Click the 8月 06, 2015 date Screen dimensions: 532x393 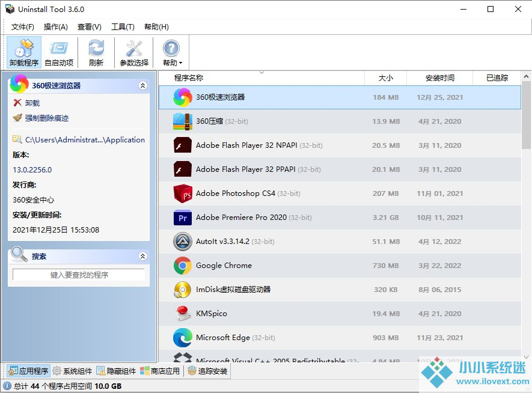(439, 290)
